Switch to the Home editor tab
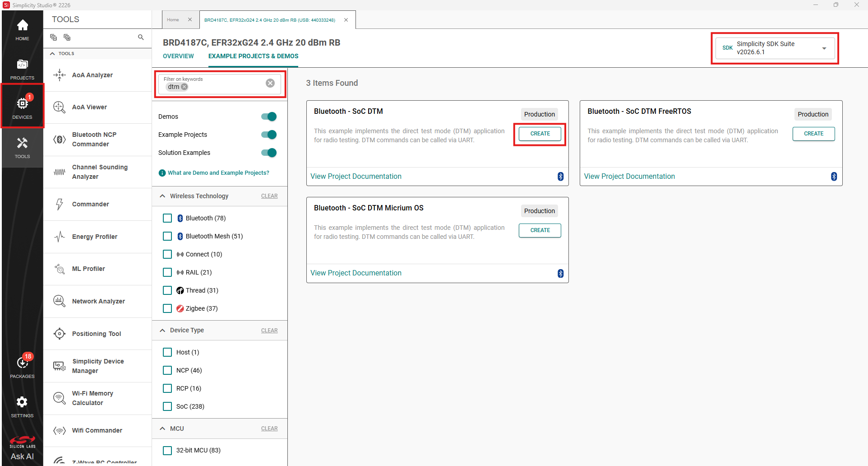The width and height of the screenshot is (868, 466). pos(173,20)
